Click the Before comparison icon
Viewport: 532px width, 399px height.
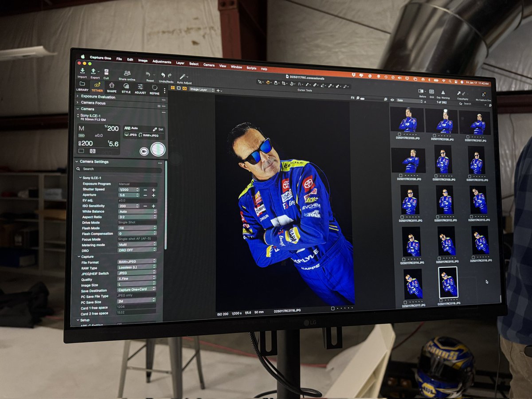[x=420, y=91]
